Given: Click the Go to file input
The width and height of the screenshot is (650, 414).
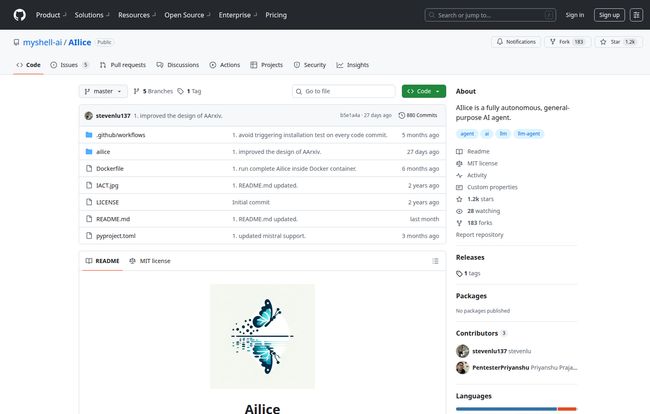Looking at the screenshot, I should coord(344,91).
